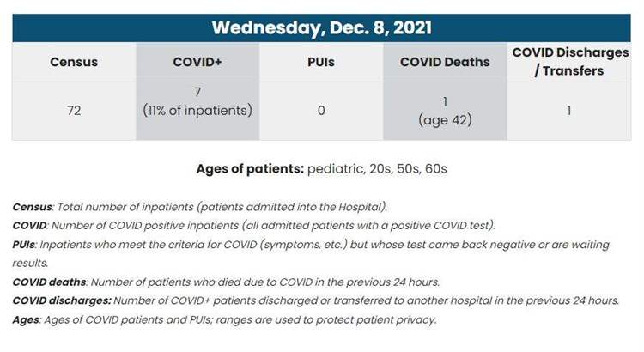Click the 11% of inpatients text
The height and width of the screenshot is (352, 644).
click(x=197, y=111)
